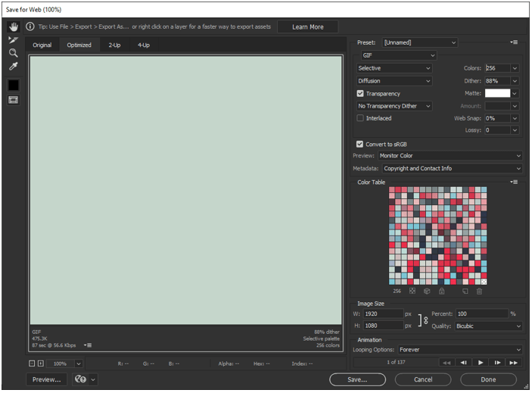
Task: Go to previous animation frame
Action: coord(463,363)
